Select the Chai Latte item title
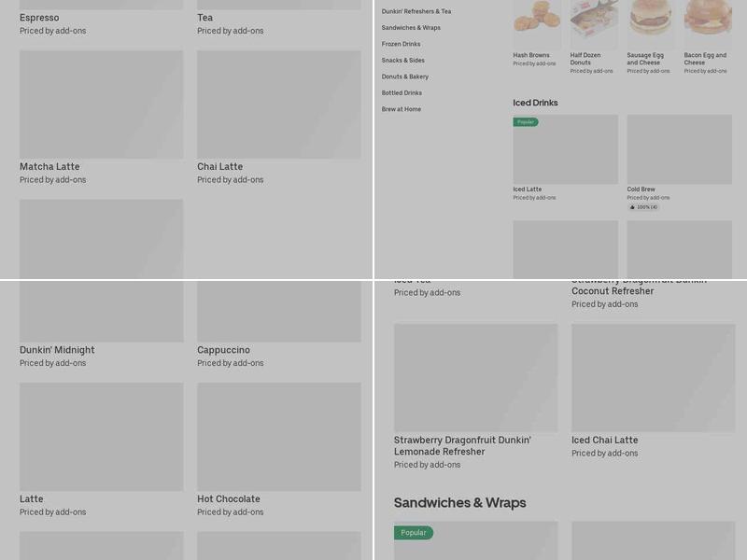The width and height of the screenshot is (747, 560). (x=219, y=167)
